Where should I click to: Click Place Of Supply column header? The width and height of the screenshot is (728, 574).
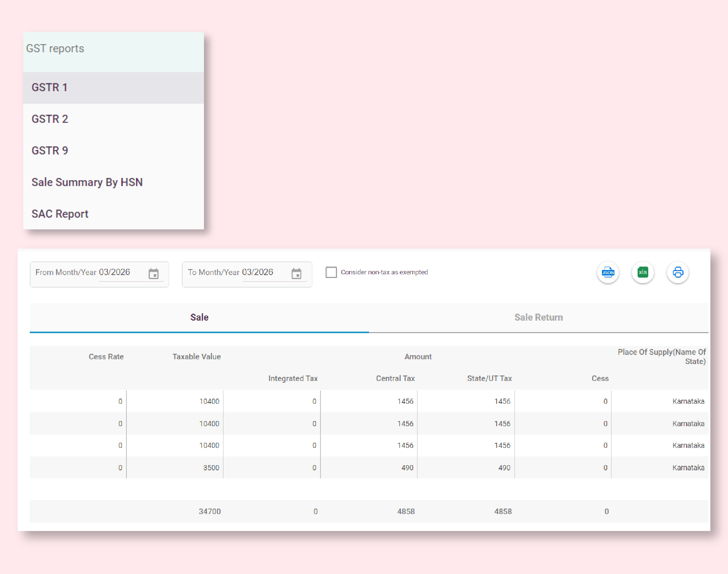point(661,357)
